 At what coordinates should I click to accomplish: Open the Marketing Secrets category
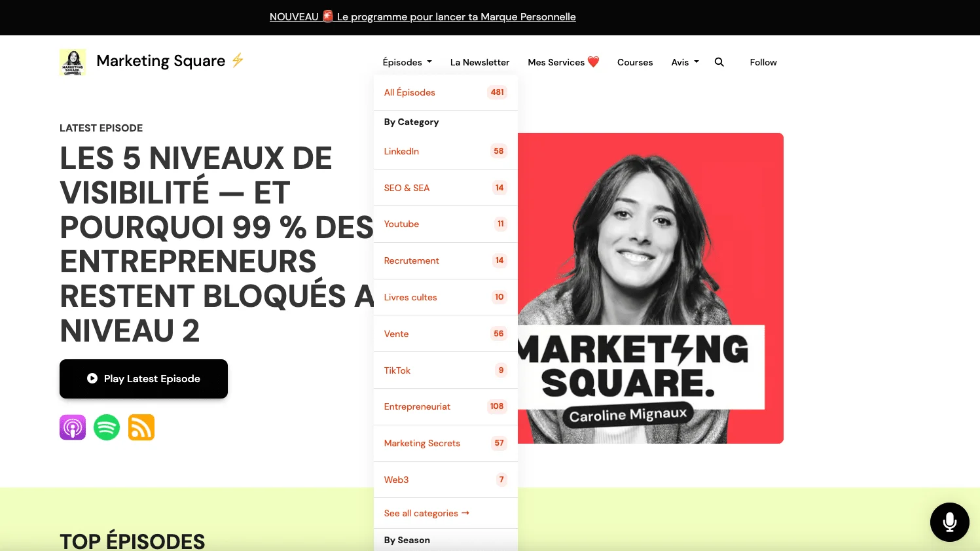pyautogui.click(x=446, y=443)
